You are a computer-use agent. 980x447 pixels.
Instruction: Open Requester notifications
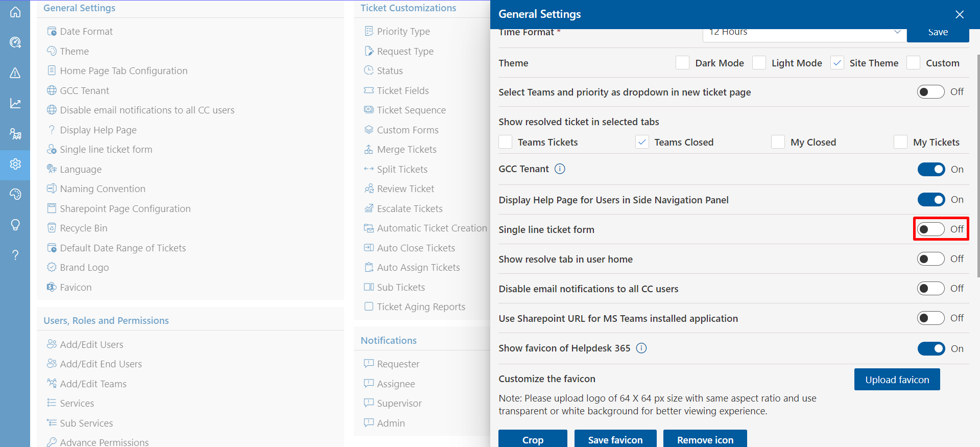coord(398,364)
